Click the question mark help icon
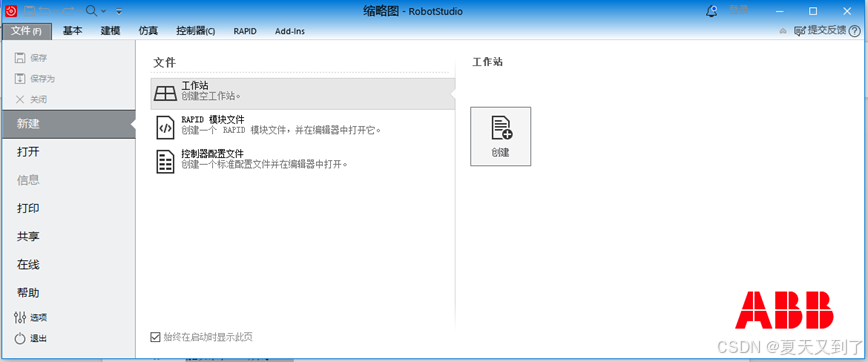Screen dimensions: 868x362 pyautogui.click(x=855, y=31)
